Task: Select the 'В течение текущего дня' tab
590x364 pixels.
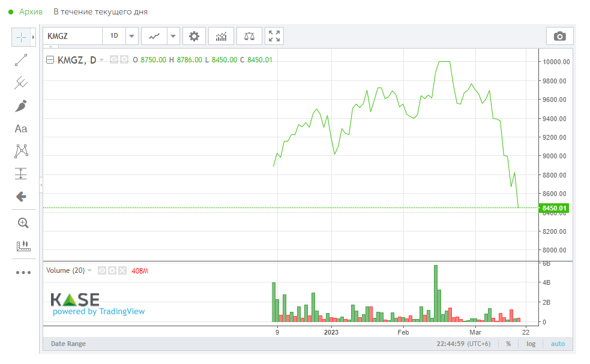Action: click(x=100, y=11)
